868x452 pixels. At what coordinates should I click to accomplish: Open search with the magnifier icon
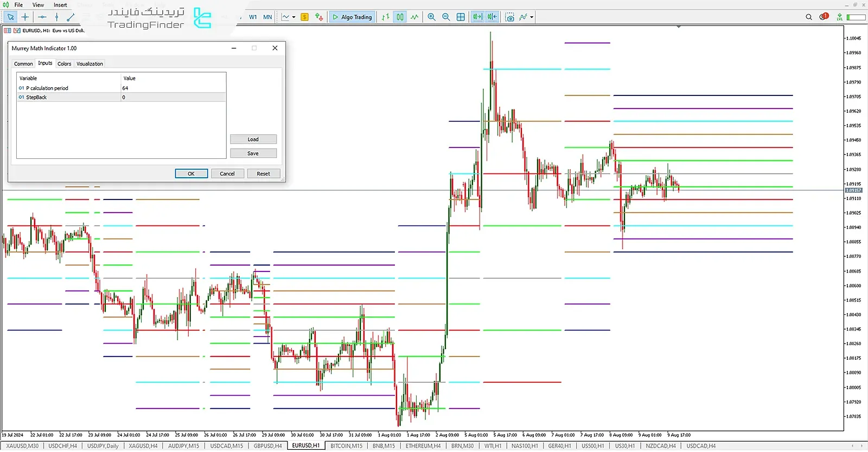(809, 17)
